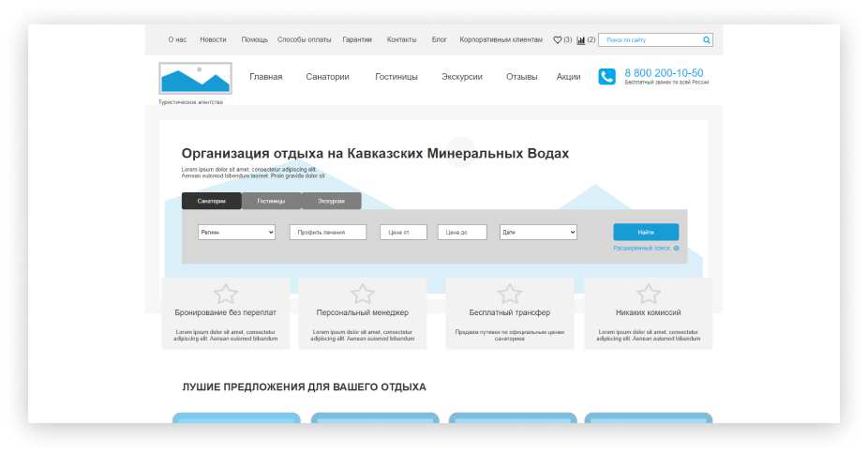Open the Способы оплаты link
Screen dimensions: 868x455
305,40
